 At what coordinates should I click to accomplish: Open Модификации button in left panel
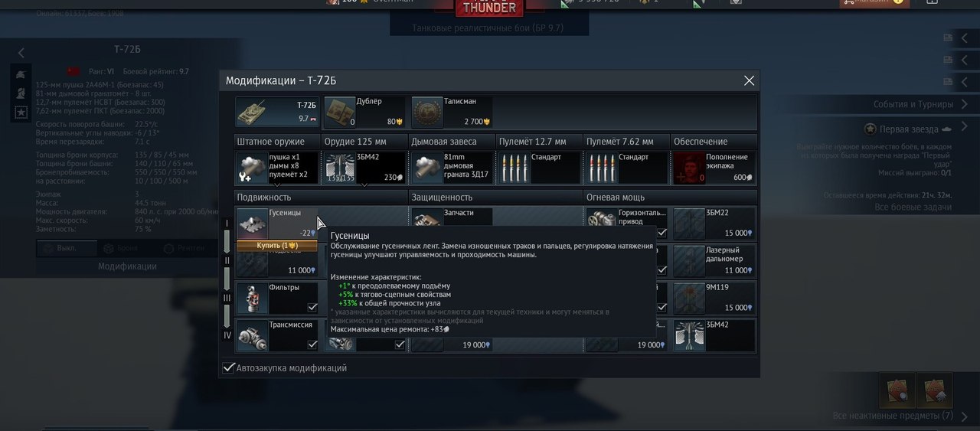(127, 266)
